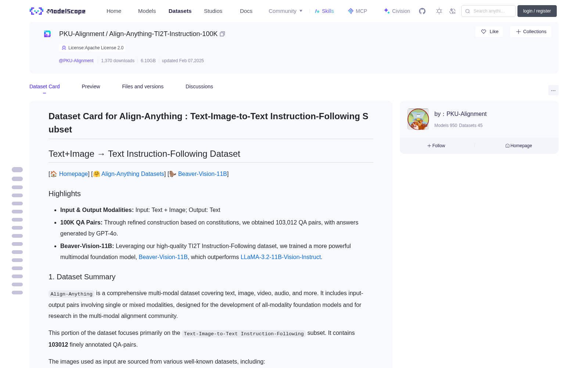This screenshot has height=368, width=588.
Task: Click PKU-Alignment in dataset title
Action: click(82, 34)
